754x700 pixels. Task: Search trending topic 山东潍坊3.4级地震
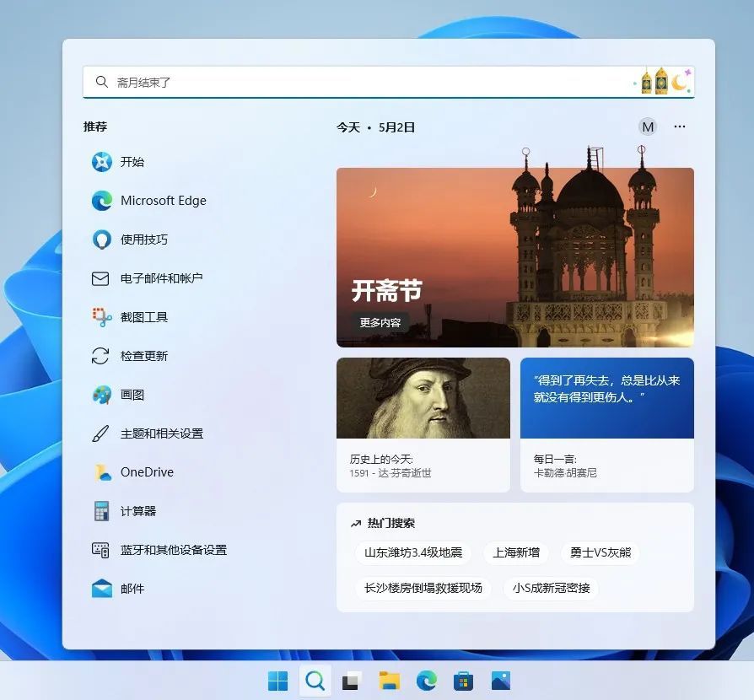(413, 552)
